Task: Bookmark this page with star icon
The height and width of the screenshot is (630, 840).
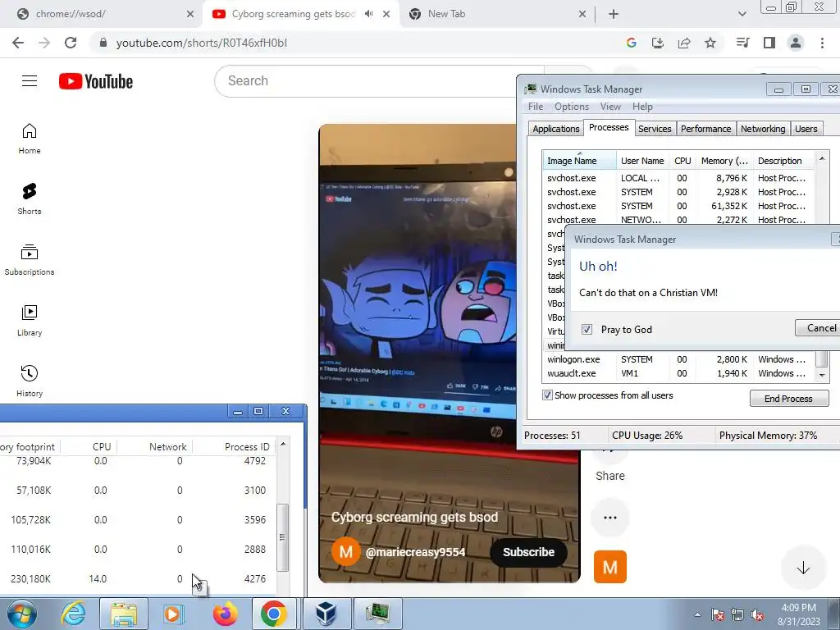Action: [710, 43]
